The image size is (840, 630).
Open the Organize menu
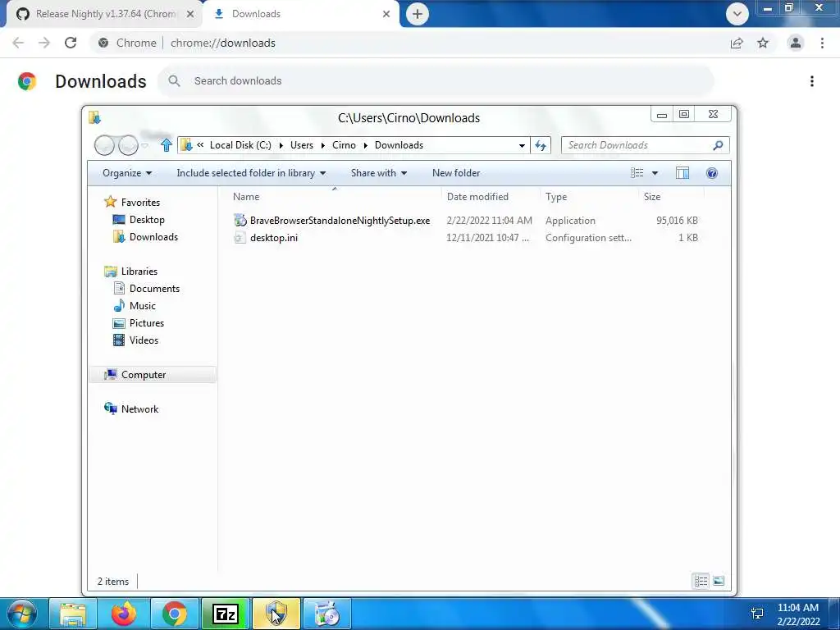click(127, 173)
